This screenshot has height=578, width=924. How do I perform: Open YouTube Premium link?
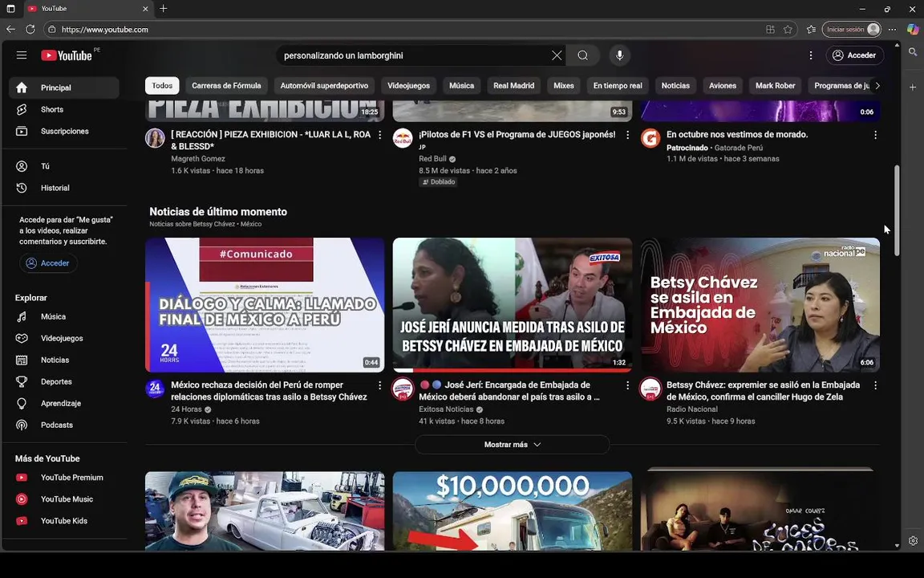pos(63,478)
